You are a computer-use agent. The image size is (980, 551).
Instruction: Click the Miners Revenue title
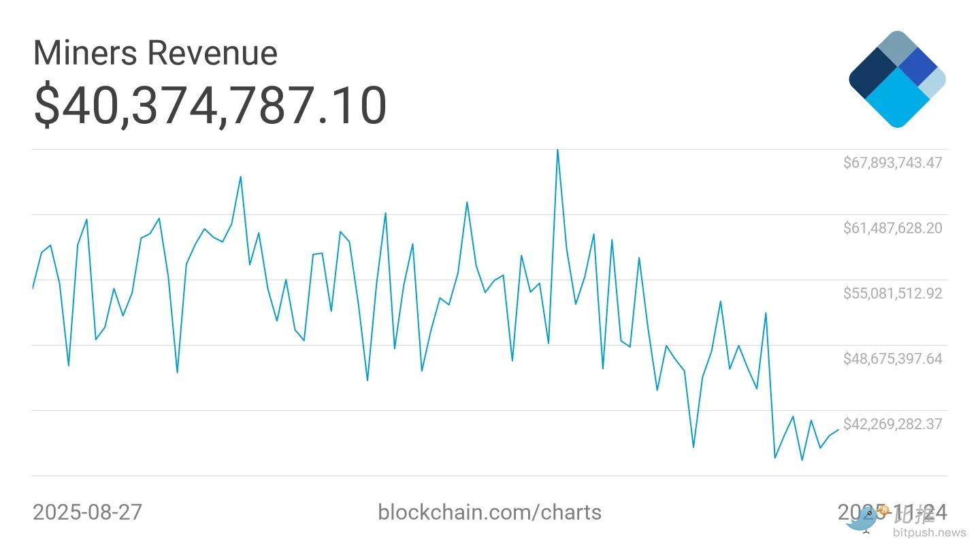click(155, 52)
